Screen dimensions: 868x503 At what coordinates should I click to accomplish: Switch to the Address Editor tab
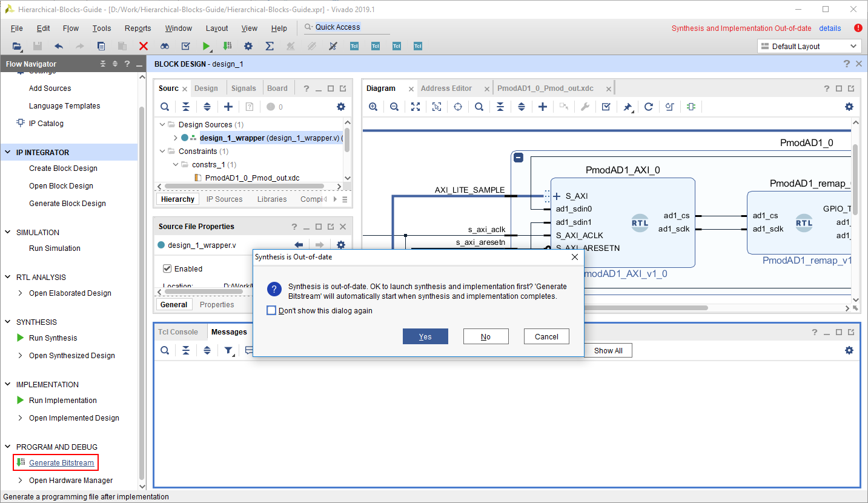pos(446,88)
